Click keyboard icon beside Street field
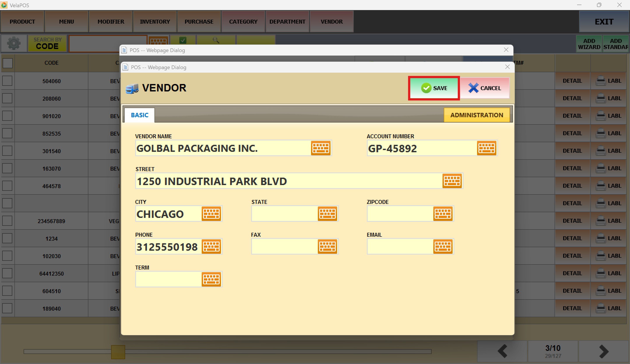 pyautogui.click(x=452, y=181)
